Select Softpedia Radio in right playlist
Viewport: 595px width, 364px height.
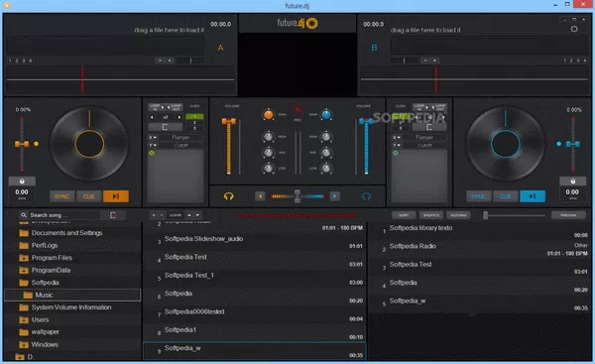pos(480,249)
